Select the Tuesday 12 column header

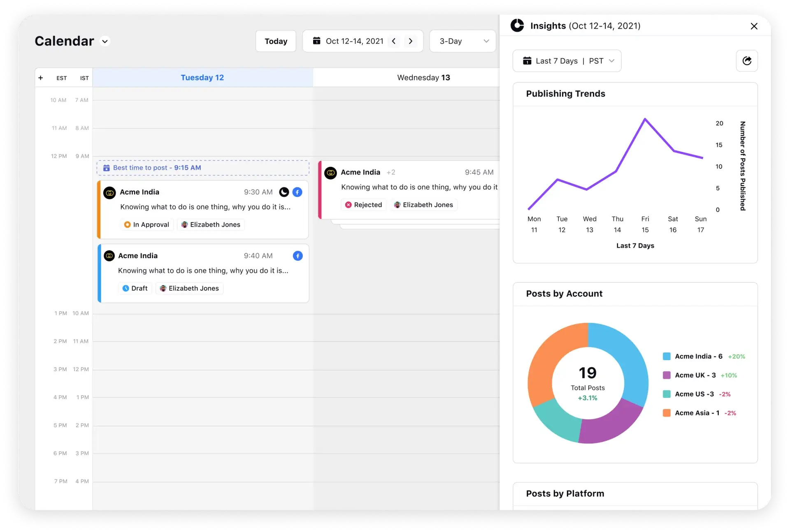[x=202, y=78]
